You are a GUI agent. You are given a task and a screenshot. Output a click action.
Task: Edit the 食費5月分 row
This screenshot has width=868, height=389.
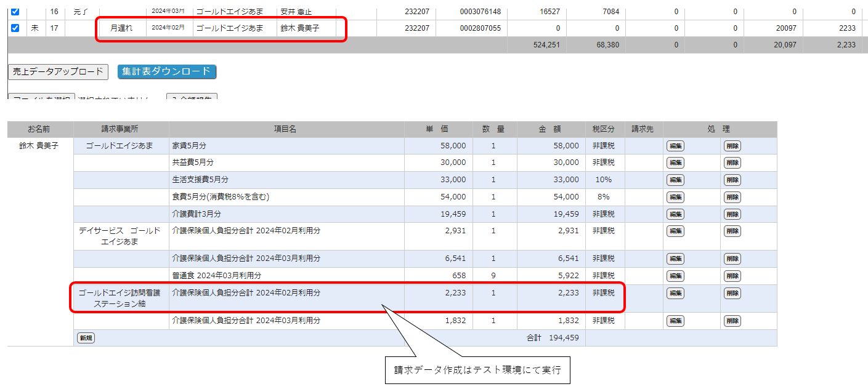pyautogui.click(x=675, y=197)
